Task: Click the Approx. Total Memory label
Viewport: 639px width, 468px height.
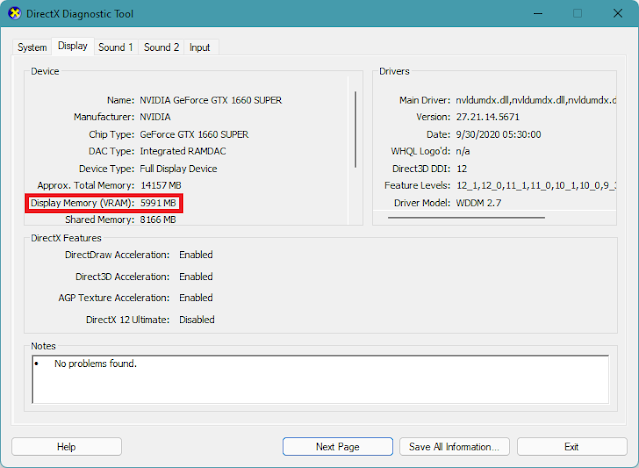Action: pyautogui.click(x=86, y=185)
